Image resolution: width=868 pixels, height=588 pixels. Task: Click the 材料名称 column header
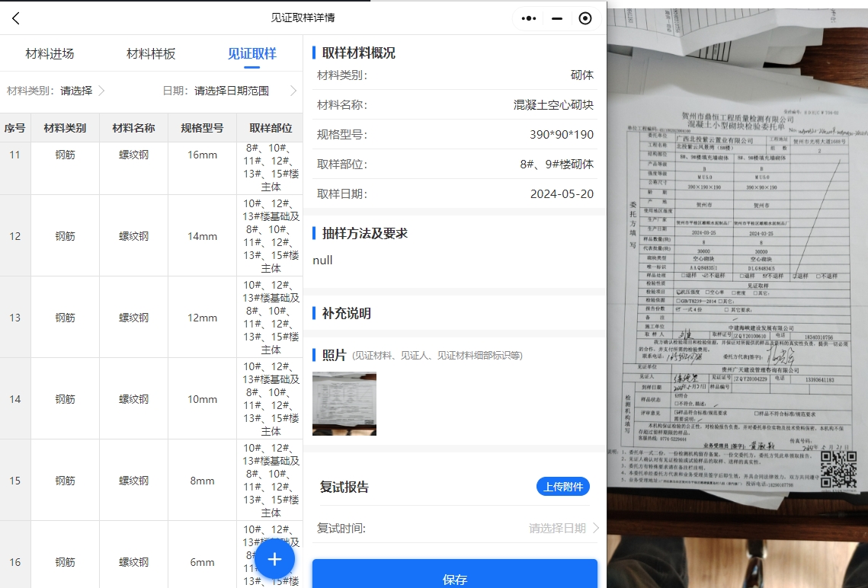(134, 128)
